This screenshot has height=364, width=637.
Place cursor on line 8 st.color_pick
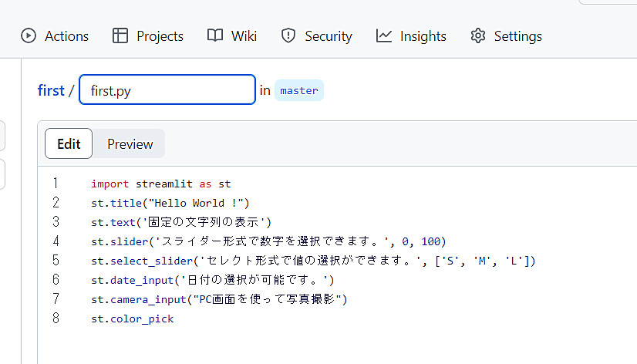pos(133,319)
